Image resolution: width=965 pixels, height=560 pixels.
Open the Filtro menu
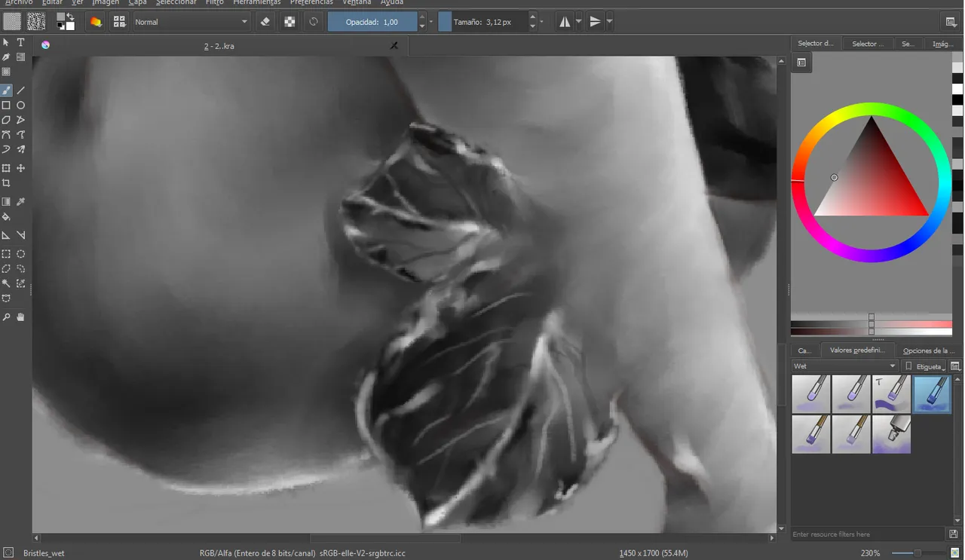215,3
